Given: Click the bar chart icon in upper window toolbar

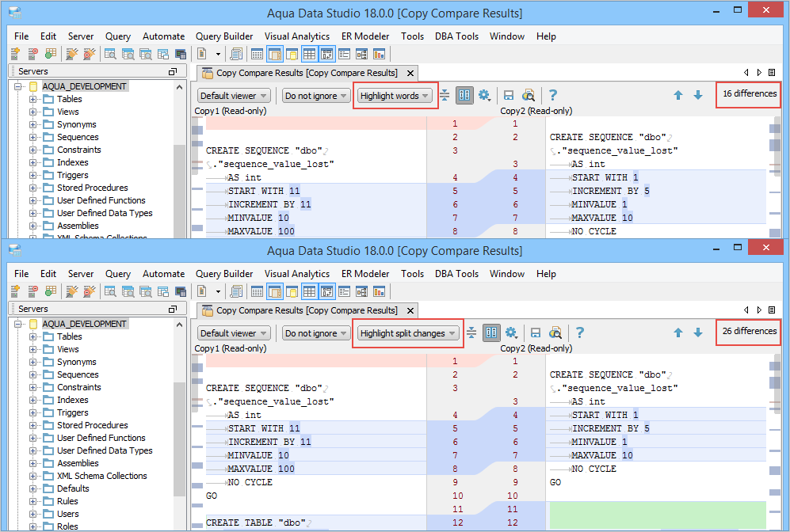Looking at the screenshot, I should point(379,54).
